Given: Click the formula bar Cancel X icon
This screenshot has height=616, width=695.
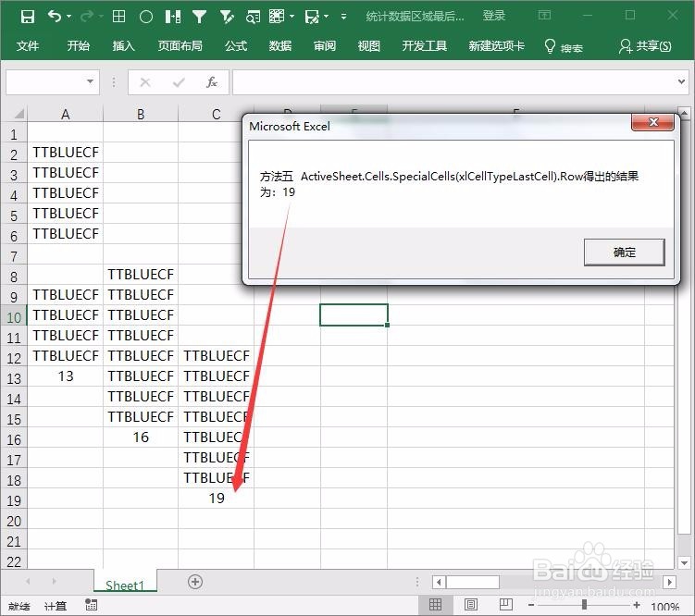Looking at the screenshot, I should 145,82.
